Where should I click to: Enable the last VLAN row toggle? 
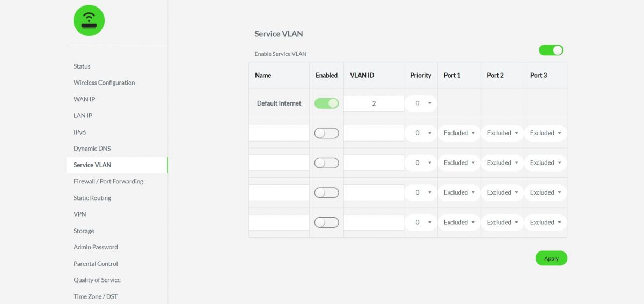327,222
